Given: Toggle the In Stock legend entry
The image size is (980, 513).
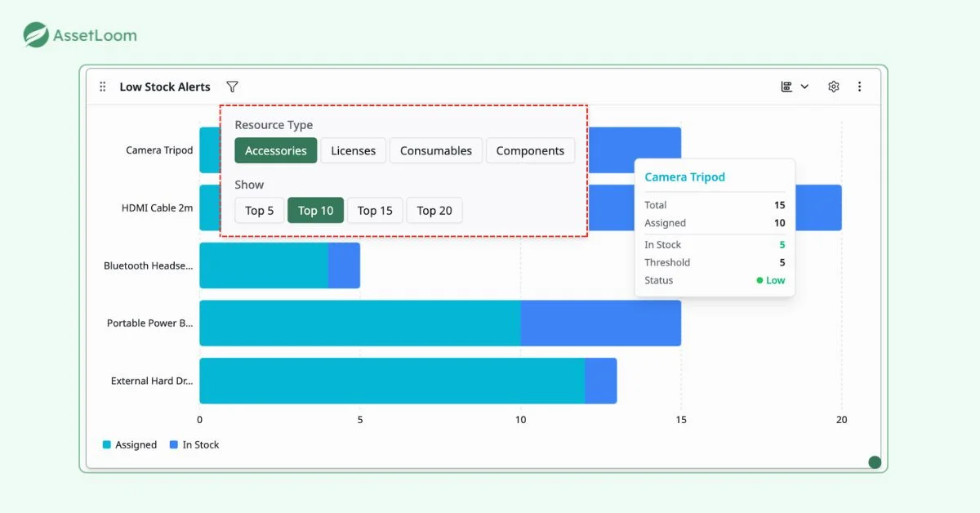Looking at the screenshot, I should point(194,444).
